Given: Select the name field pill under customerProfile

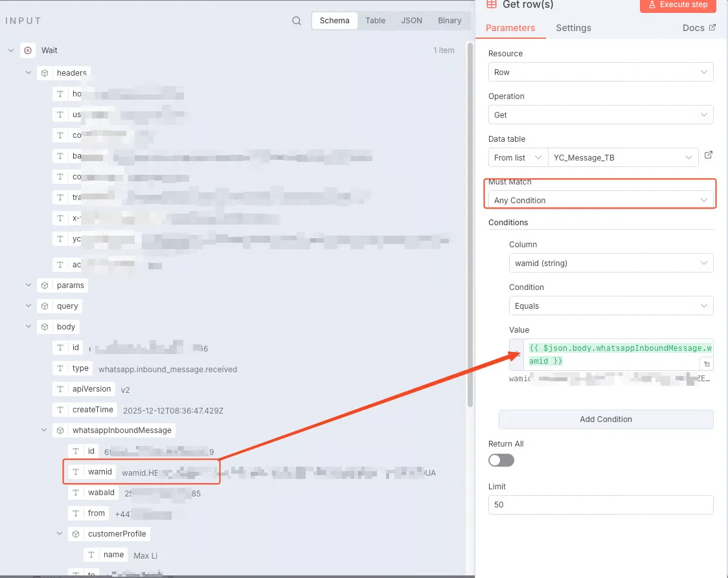Looking at the screenshot, I should click(106, 555).
